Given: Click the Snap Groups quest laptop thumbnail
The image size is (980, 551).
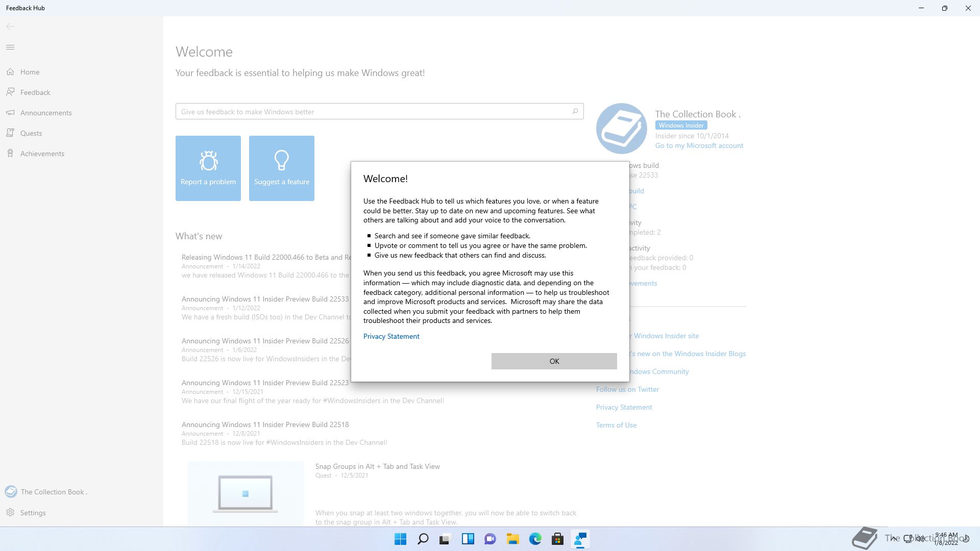Looking at the screenshot, I should pyautogui.click(x=246, y=493).
